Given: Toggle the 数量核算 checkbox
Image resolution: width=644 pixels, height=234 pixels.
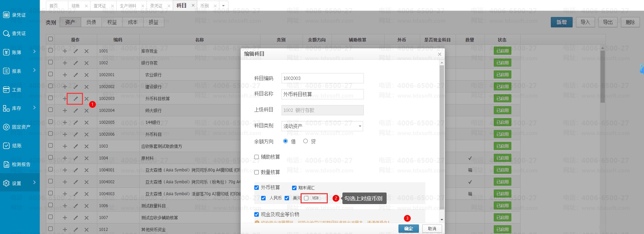Looking at the screenshot, I should click(257, 172).
